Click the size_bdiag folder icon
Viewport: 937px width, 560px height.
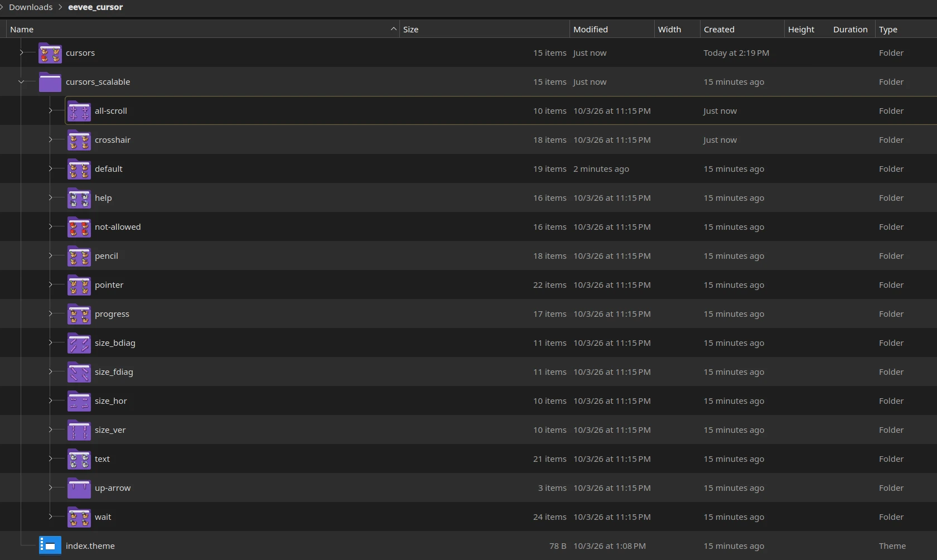tap(79, 343)
